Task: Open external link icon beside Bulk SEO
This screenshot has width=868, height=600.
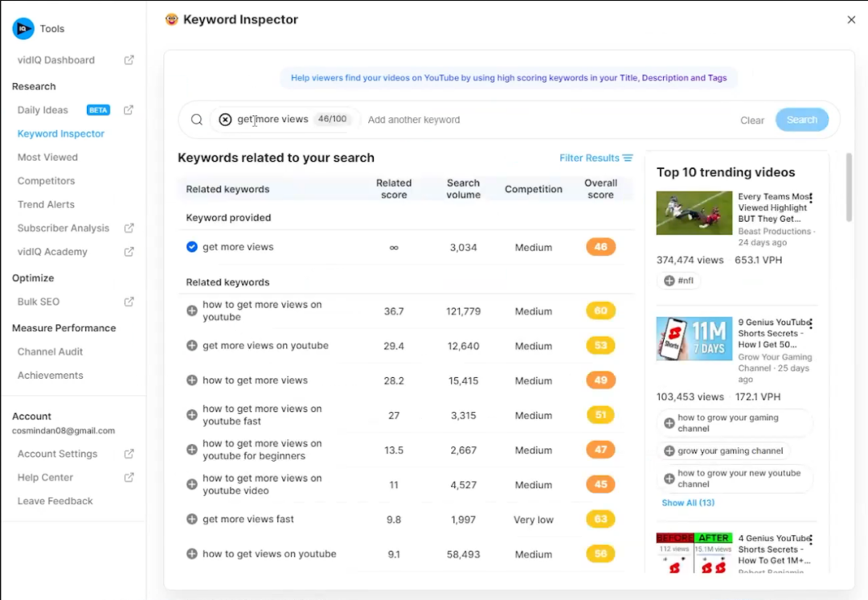Action: pyautogui.click(x=129, y=302)
